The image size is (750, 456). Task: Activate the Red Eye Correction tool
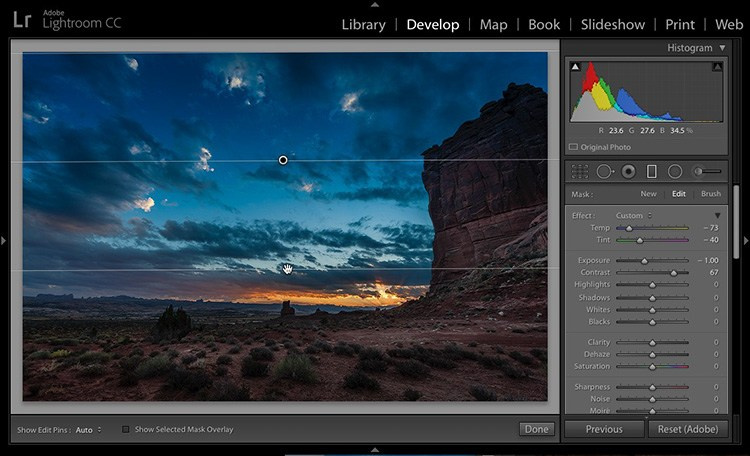point(628,172)
